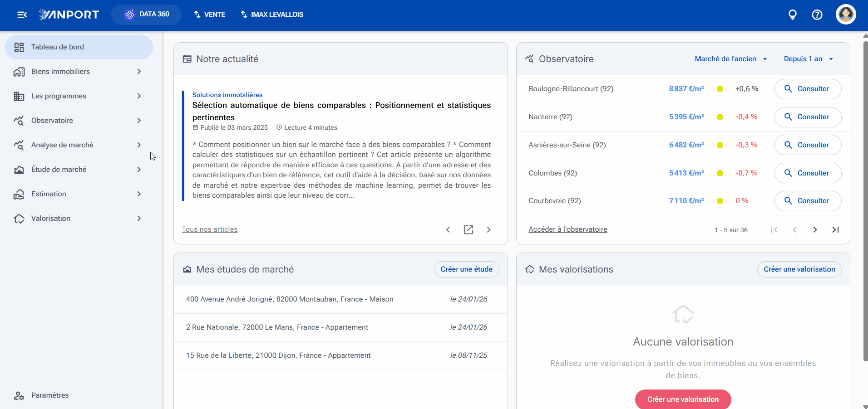Click the Mes valorisations header icon
Viewport: 868px width, 409px height.
529,269
